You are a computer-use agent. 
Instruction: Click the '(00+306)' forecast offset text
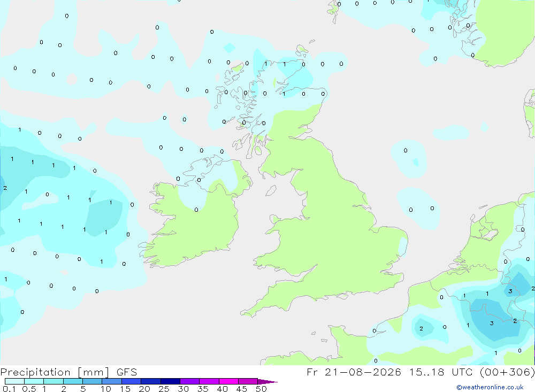(507, 372)
